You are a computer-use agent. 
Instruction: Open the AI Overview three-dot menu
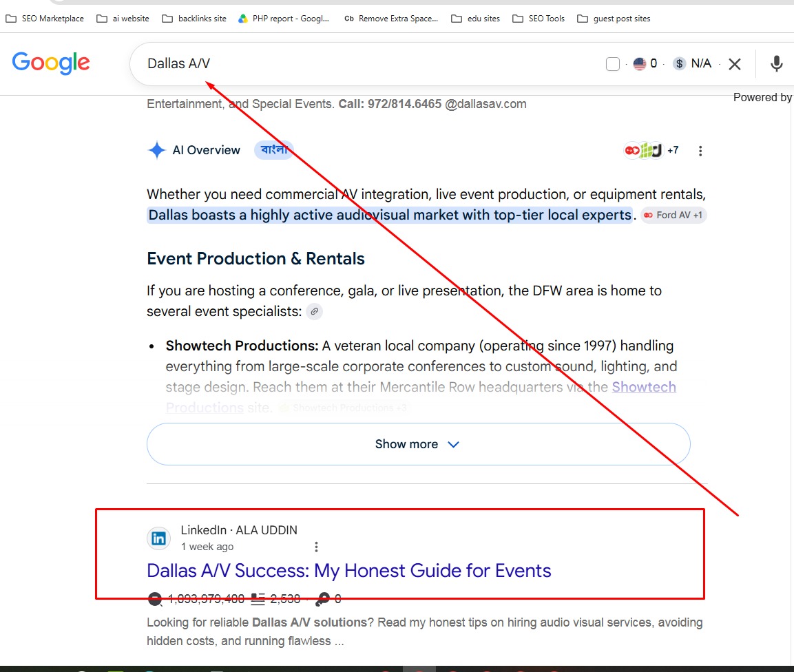coord(700,151)
